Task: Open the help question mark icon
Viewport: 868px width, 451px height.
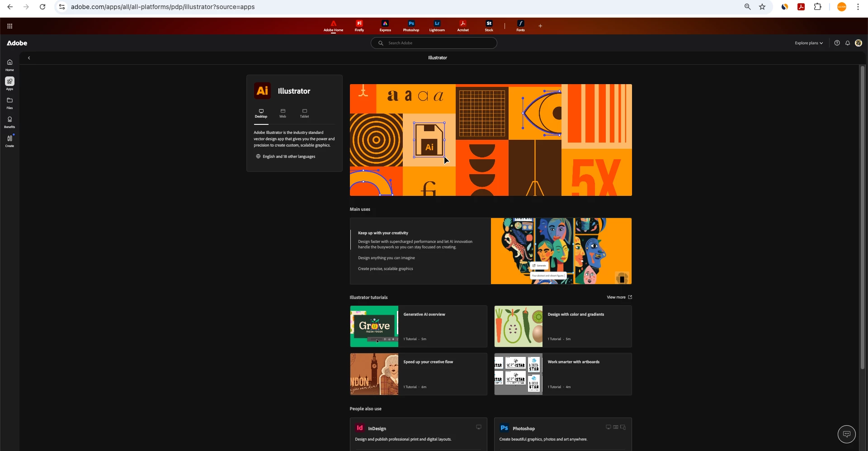Action: point(837,43)
